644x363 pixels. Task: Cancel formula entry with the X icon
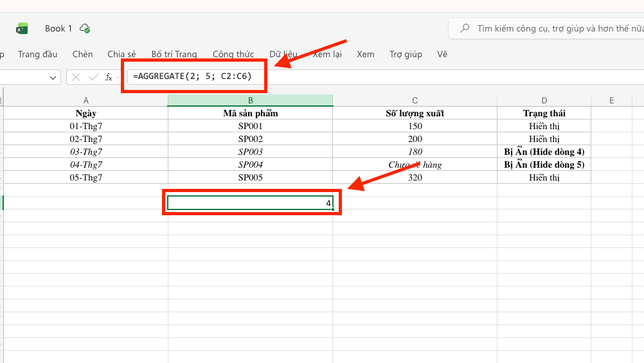tap(76, 77)
